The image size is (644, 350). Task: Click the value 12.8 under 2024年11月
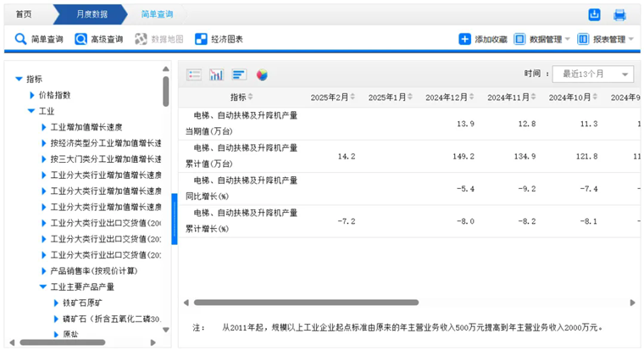527,124
